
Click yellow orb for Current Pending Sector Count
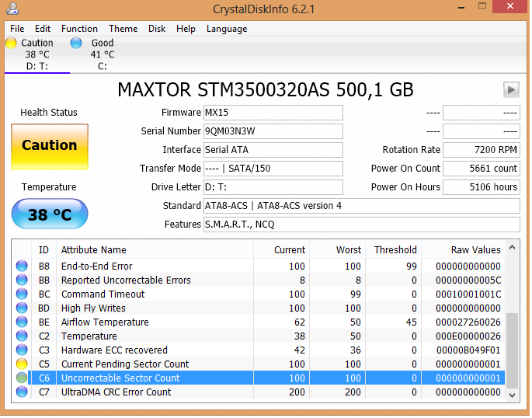tap(22, 364)
